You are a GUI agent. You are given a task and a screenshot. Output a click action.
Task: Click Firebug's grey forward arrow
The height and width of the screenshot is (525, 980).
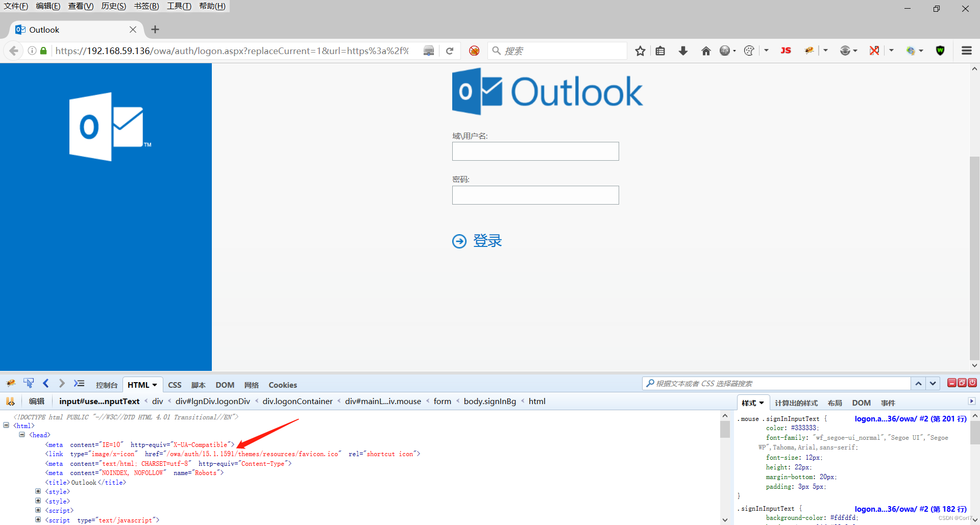tap(62, 383)
